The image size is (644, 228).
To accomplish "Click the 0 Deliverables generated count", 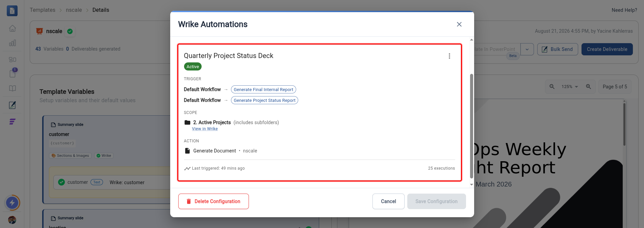I will 93,49.
